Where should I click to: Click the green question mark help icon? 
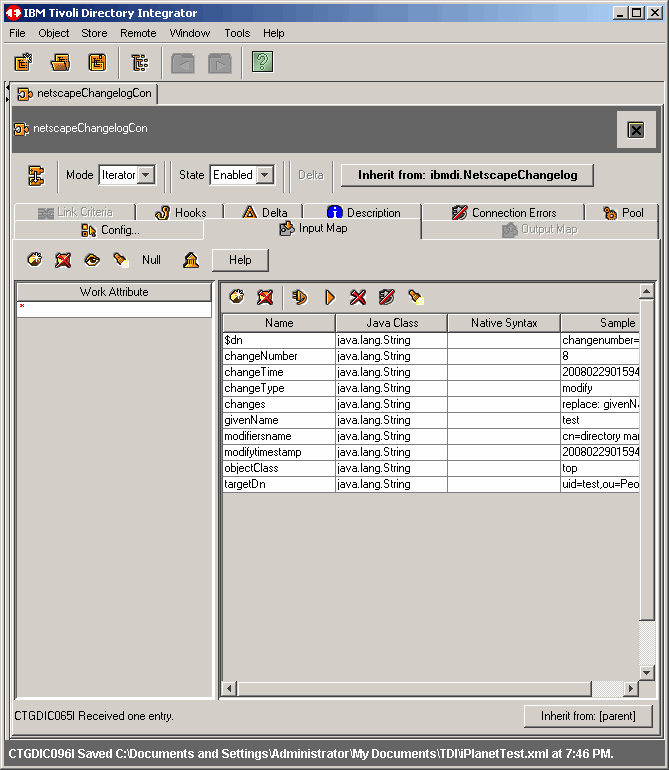[262, 63]
